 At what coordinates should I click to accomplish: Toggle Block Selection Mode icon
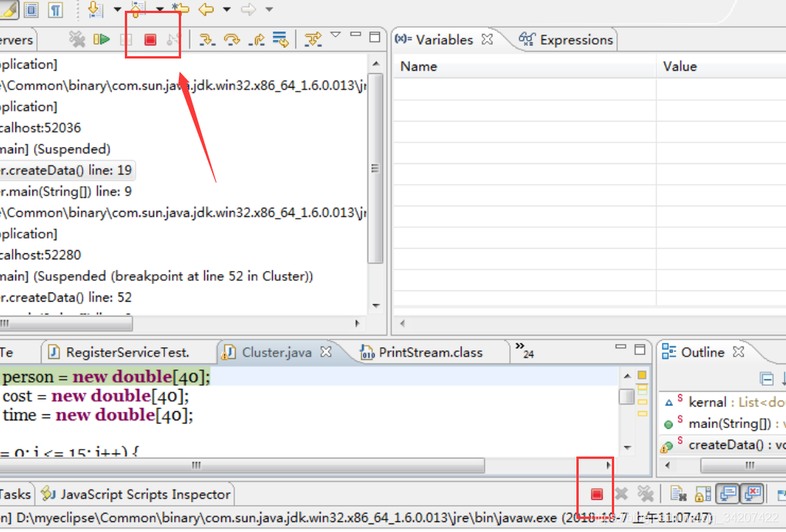31,9
